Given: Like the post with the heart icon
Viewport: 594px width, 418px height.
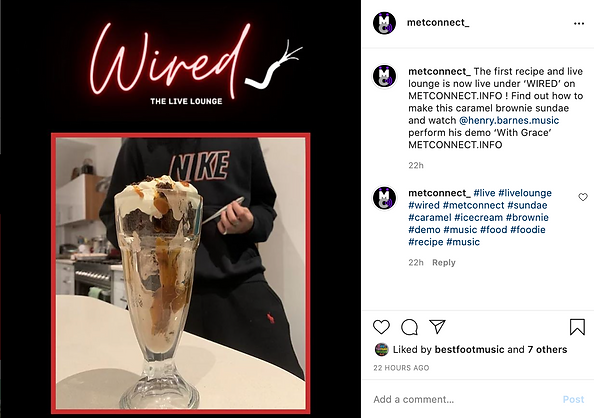Looking at the screenshot, I should point(381,327).
